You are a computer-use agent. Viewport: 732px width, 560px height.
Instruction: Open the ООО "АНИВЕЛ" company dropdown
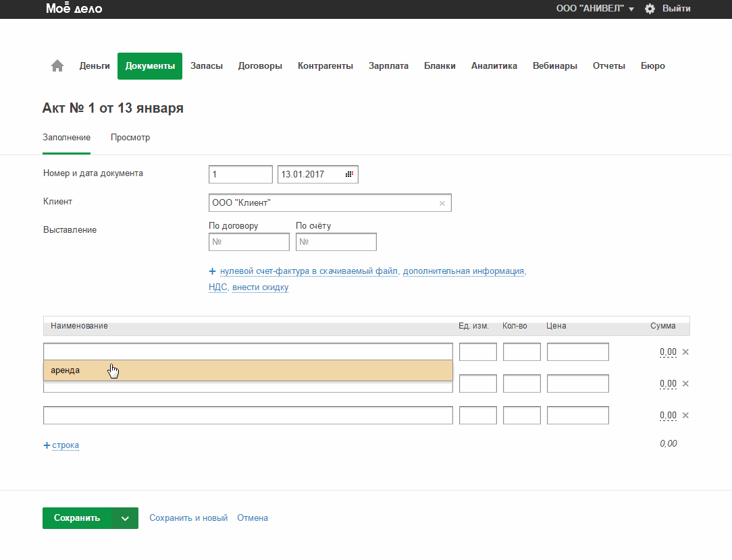coord(594,9)
